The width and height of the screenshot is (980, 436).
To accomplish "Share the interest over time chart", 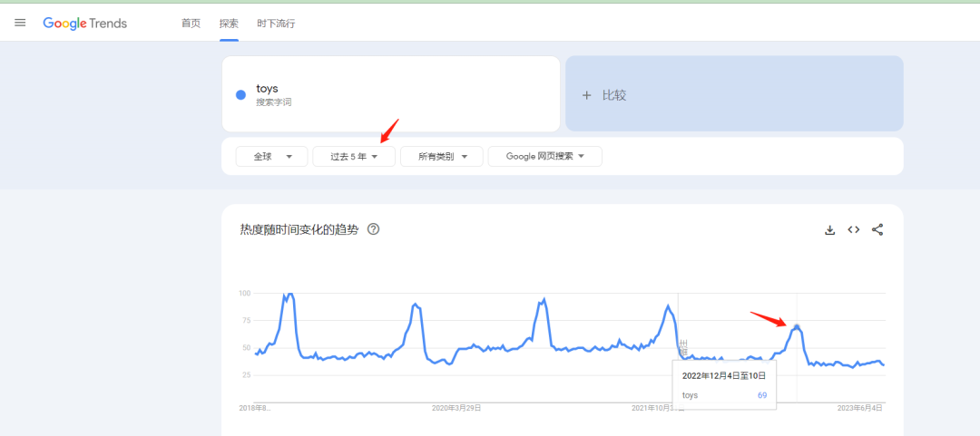I will (x=877, y=230).
